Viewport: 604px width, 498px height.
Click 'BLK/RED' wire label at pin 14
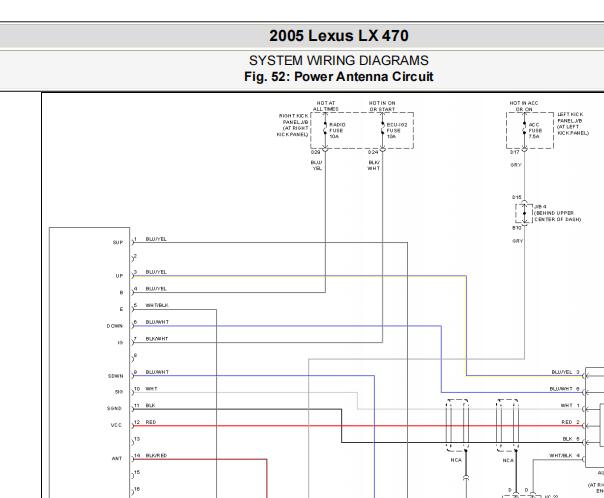pos(156,456)
